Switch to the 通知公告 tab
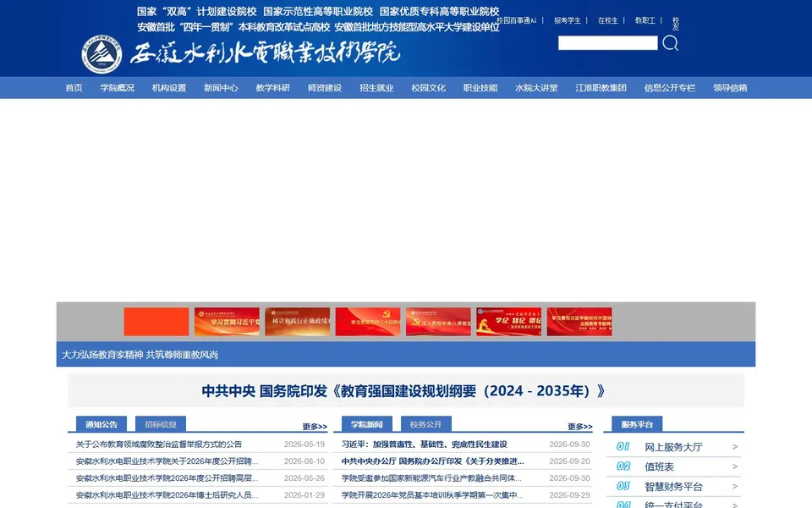The image size is (812, 508). coord(101,424)
